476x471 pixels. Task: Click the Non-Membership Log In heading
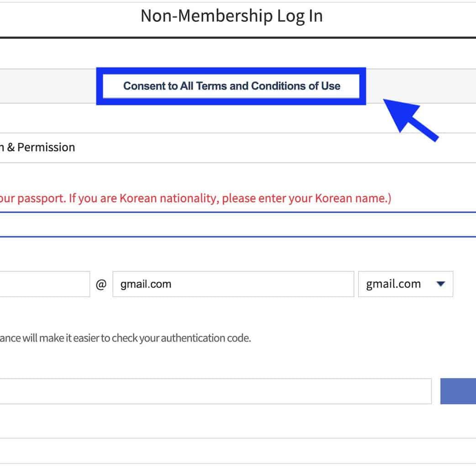232,16
